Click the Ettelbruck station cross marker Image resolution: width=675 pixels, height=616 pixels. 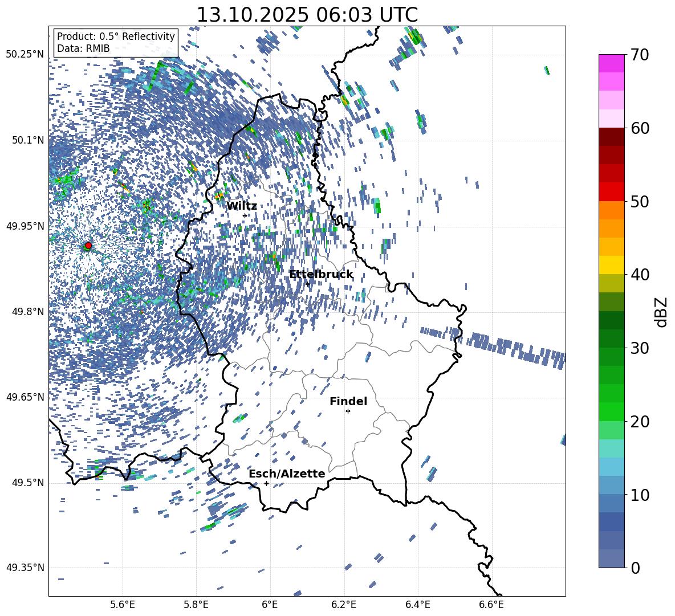point(307,284)
